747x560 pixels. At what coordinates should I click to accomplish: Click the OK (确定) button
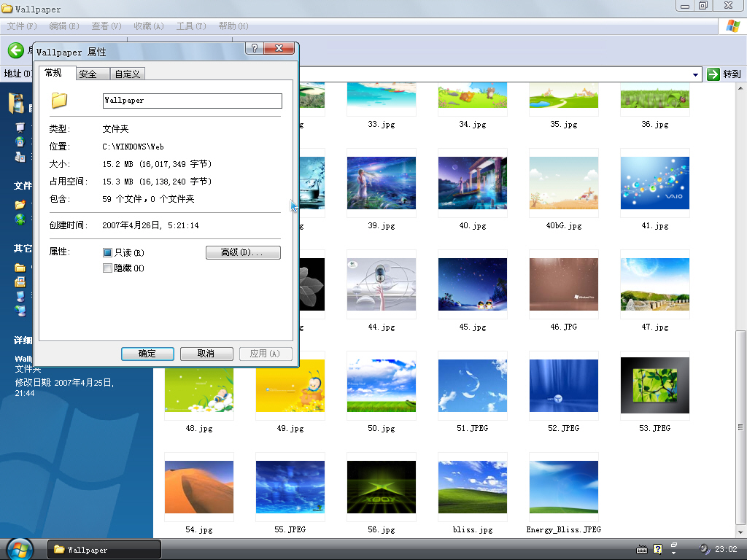(147, 354)
